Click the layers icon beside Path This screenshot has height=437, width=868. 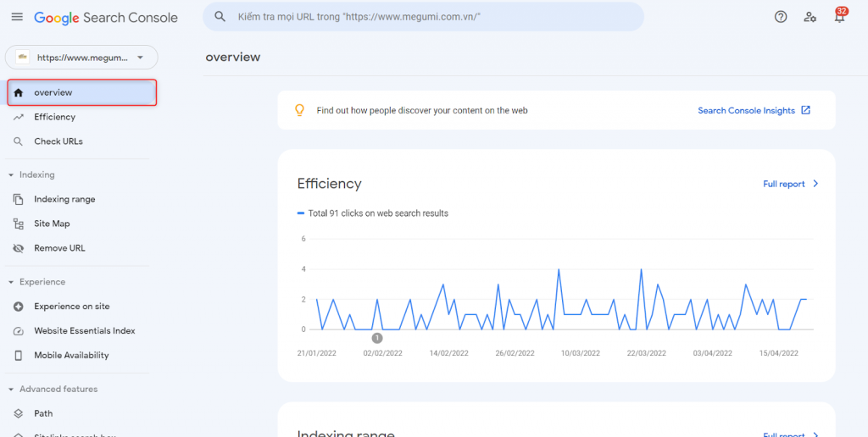[19, 413]
